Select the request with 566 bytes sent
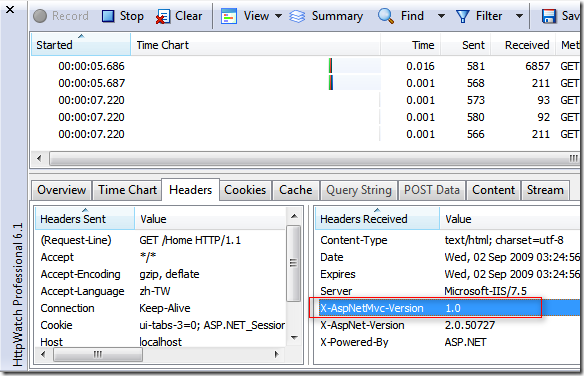 coord(305,134)
